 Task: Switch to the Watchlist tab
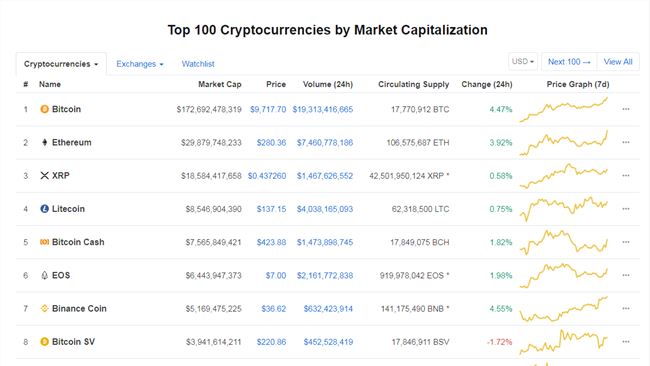coord(198,64)
